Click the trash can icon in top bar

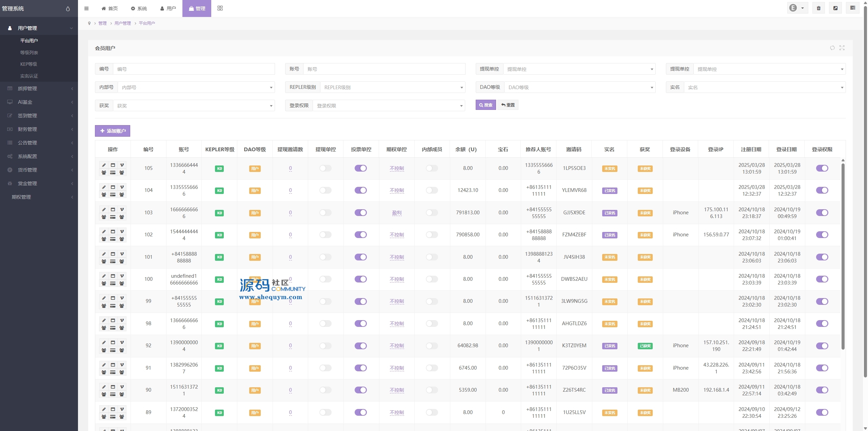[818, 8]
